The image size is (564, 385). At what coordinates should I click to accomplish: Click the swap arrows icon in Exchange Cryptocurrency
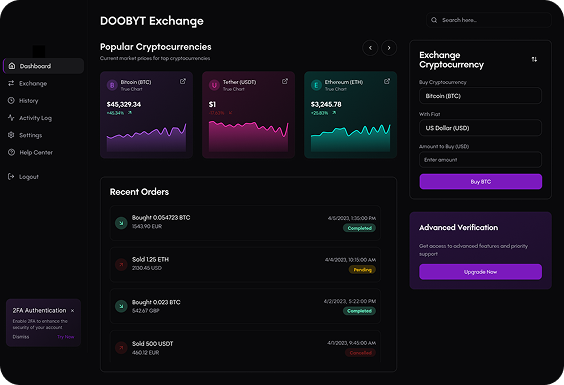(534, 59)
